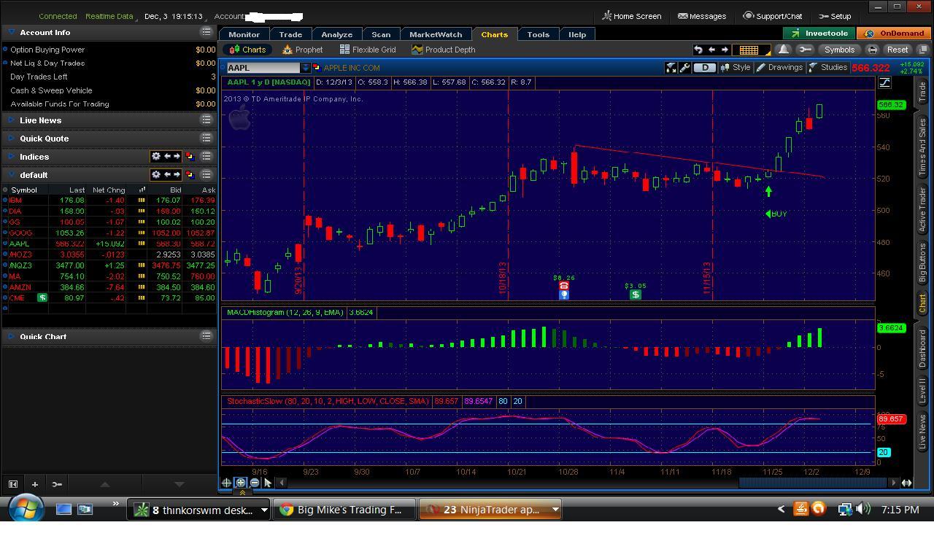The image size is (934, 560).
Task: Click the AAPL symbol input field
Action: (x=263, y=68)
